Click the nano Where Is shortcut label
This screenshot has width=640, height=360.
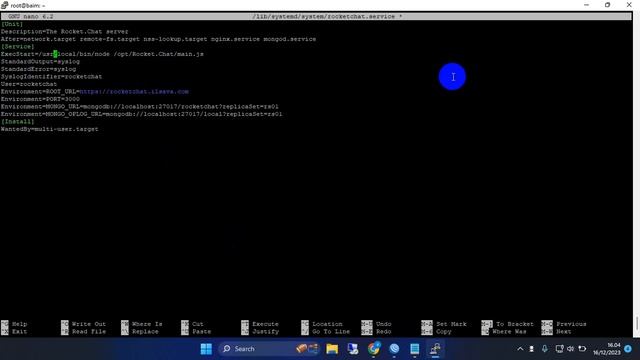(147, 324)
